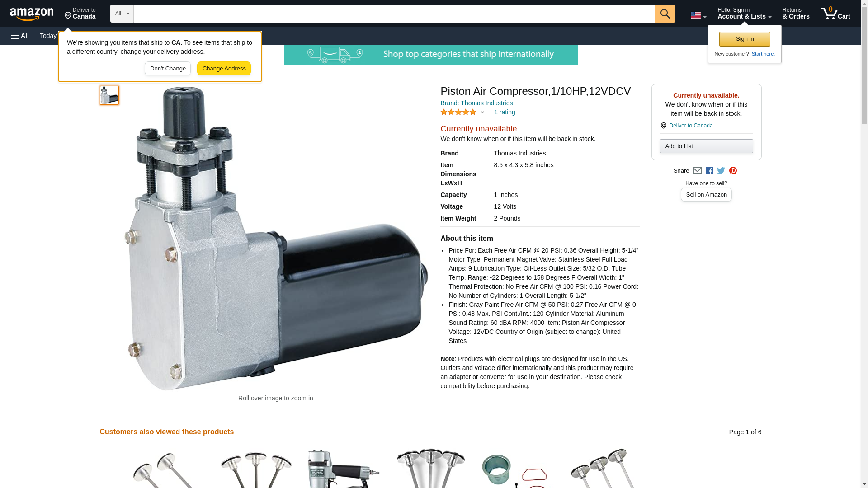This screenshot has height=488, width=868.
Task: Click into the search text field
Action: (x=393, y=14)
